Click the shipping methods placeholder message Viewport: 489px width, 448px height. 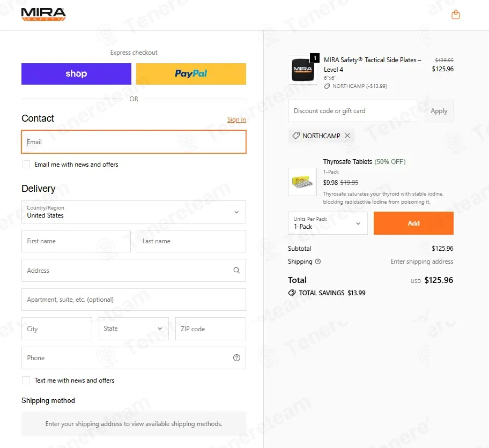134,424
